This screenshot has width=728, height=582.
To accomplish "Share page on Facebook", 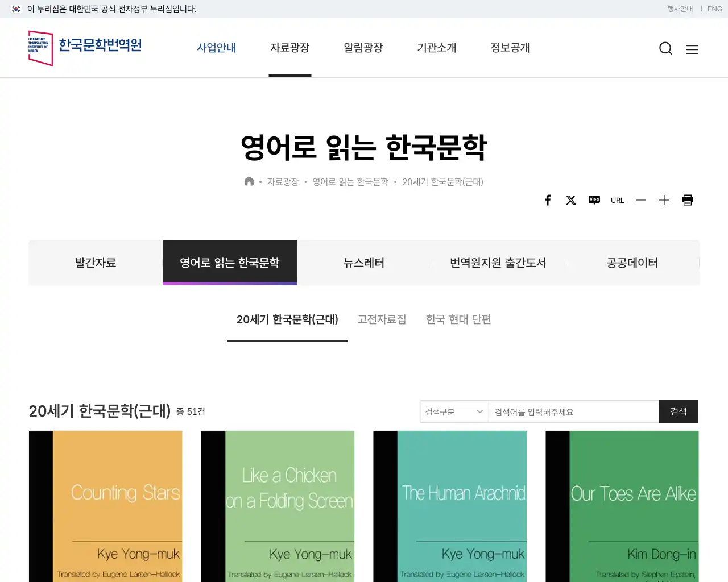I will pyautogui.click(x=548, y=200).
